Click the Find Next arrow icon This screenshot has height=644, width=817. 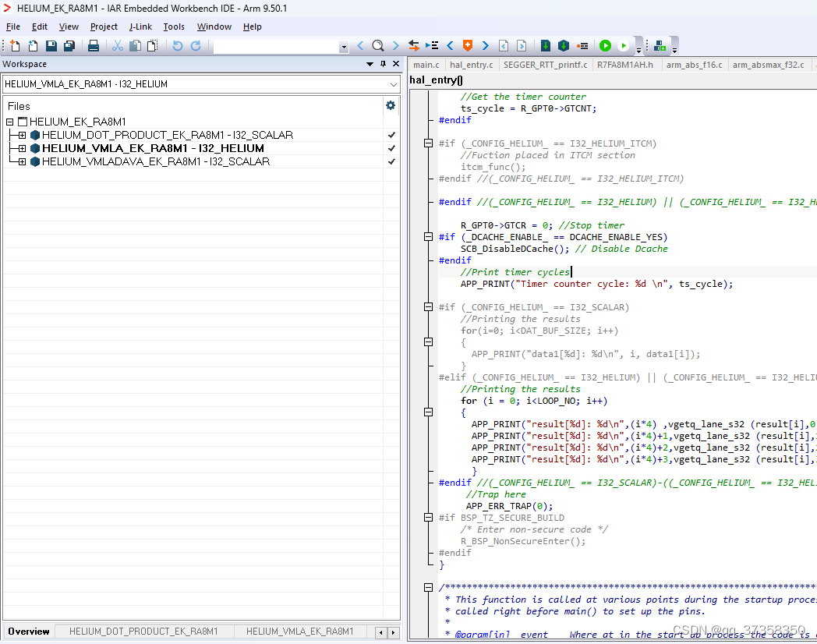(395, 46)
